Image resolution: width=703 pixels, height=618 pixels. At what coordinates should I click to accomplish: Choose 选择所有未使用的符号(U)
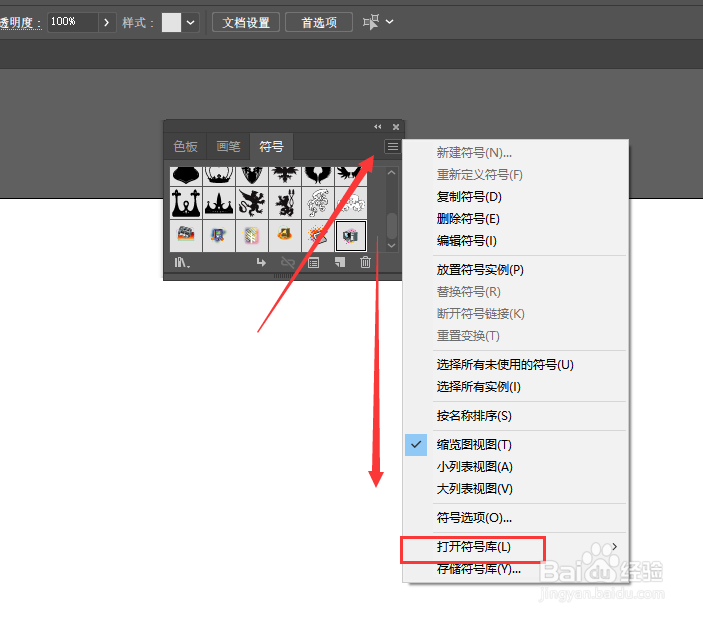pos(516,365)
